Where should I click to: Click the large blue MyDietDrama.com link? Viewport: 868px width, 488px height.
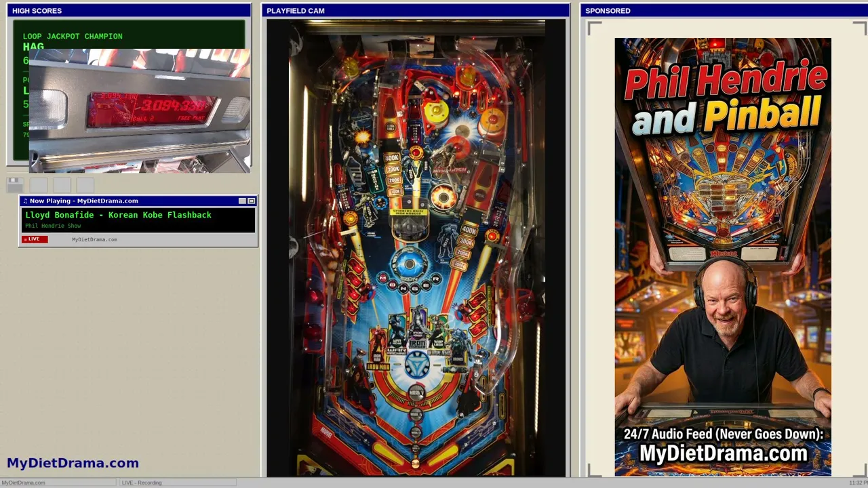pyautogui.click(x=73, y=463)
